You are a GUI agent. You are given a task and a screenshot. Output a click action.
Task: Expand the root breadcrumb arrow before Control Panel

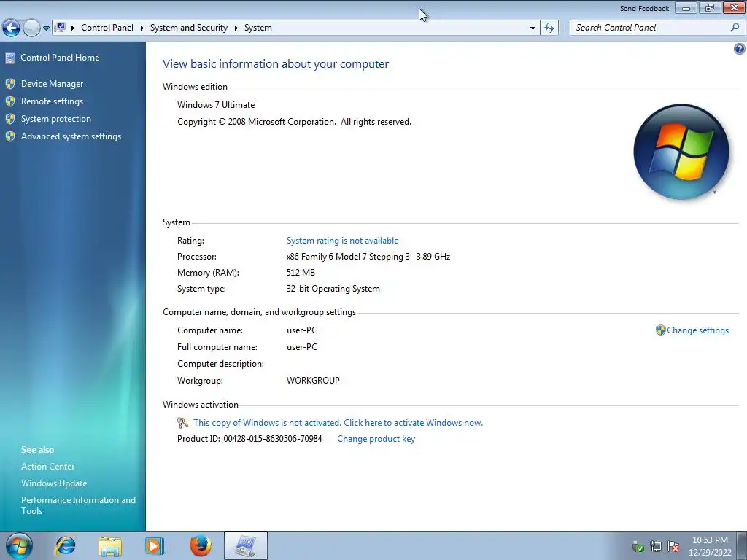point(73,28)
